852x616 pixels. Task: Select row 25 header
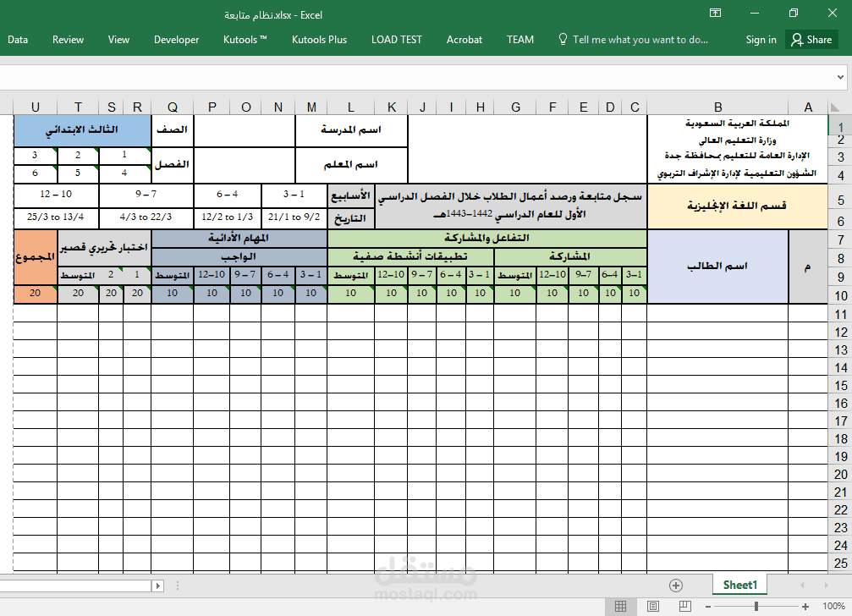(x=840, y=563)
